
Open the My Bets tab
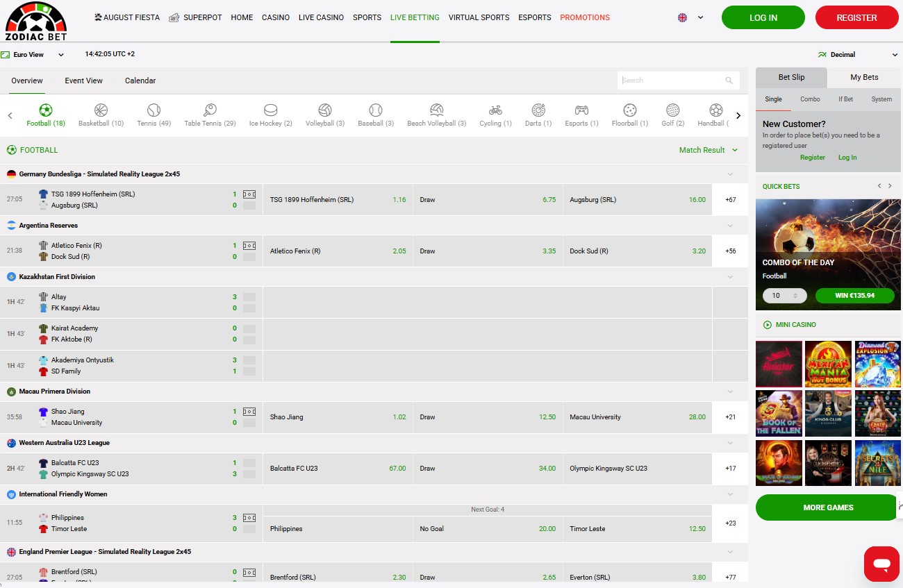coord(864,78)
